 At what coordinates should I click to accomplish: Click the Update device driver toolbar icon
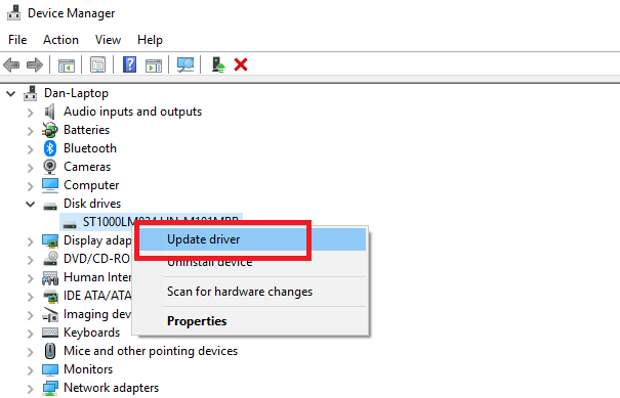(218, 64)
